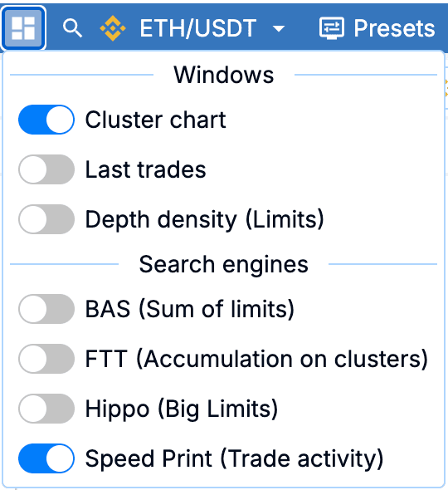Viewport: 448px width, 490px height.
Task: Click the Last trades label
Action: 145,169
